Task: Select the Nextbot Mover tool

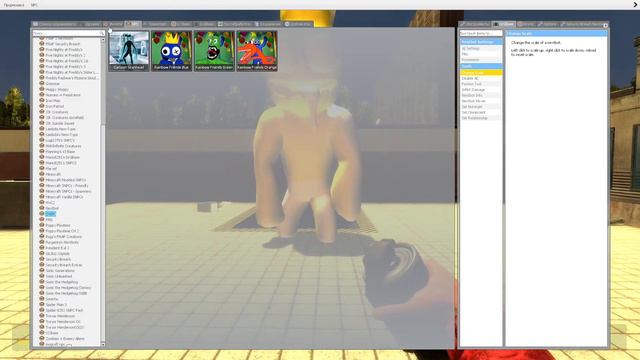Action: click(x=481, y=101)
